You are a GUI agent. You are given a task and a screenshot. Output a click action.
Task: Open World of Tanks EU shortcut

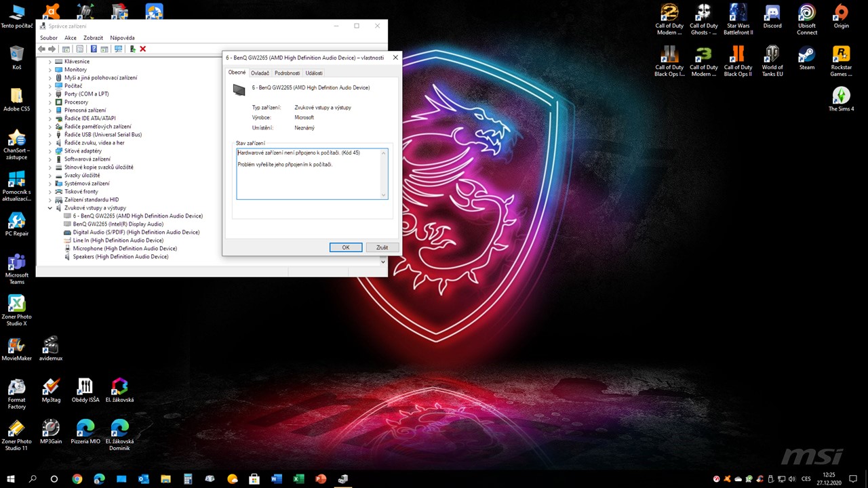(x=772, y=61)
